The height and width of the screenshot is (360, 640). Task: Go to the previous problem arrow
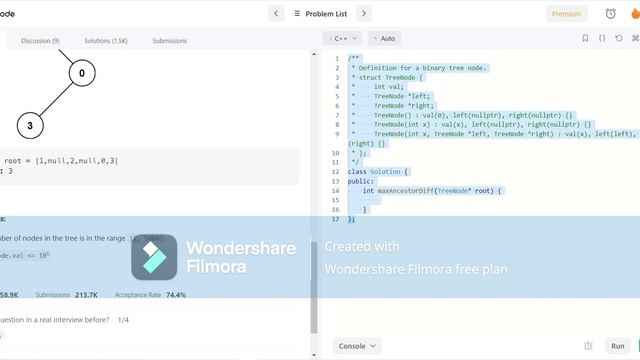(x=276, y=13)
